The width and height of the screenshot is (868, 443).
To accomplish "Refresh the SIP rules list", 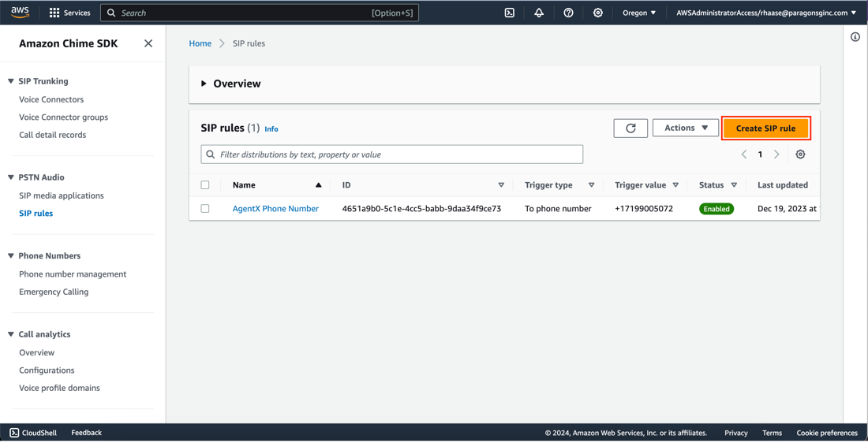I will [x=630, y=128].
